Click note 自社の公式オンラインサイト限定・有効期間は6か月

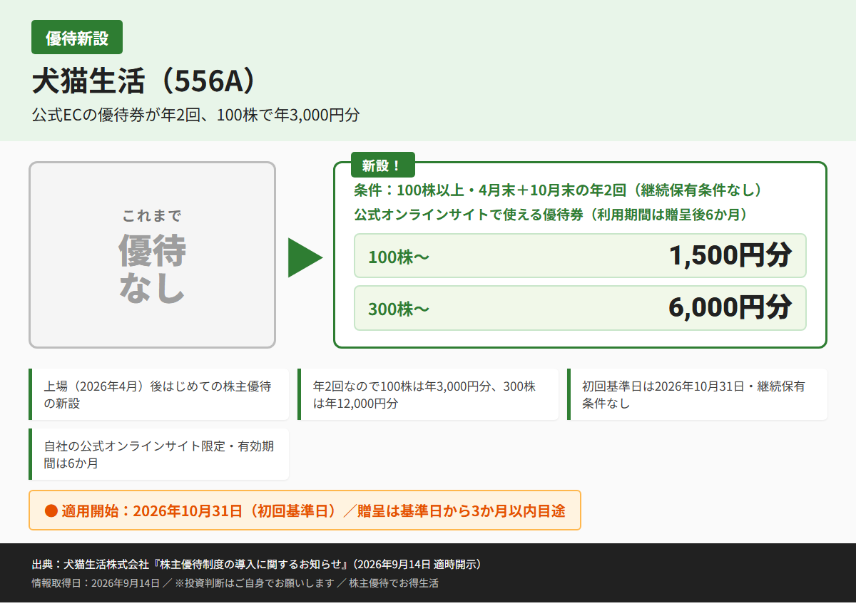pyautogui.click(x=159, y=454)
